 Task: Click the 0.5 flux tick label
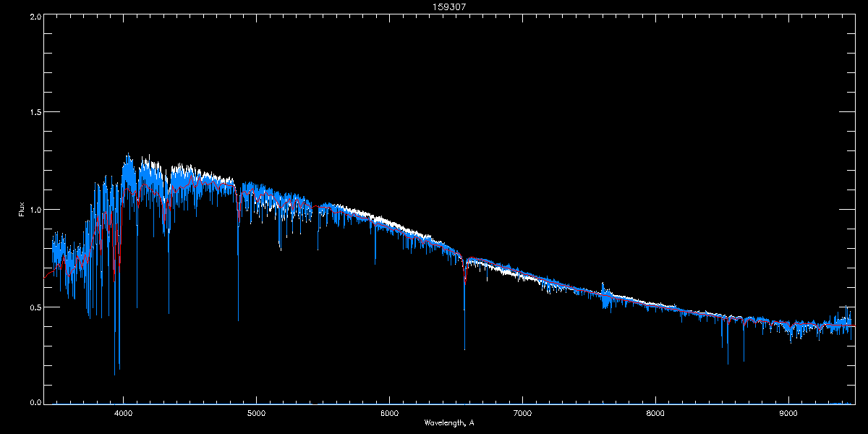tap(35, 307)
